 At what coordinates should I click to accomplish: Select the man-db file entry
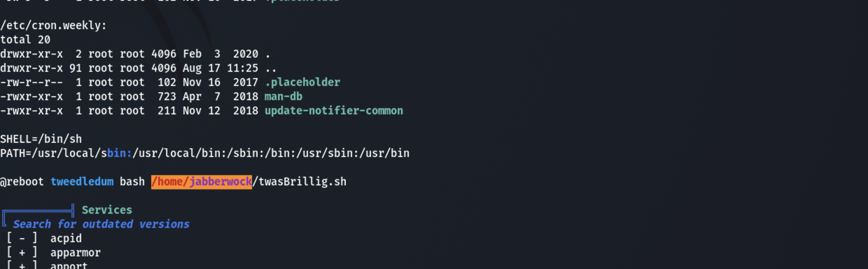click(x=283, y=97)
